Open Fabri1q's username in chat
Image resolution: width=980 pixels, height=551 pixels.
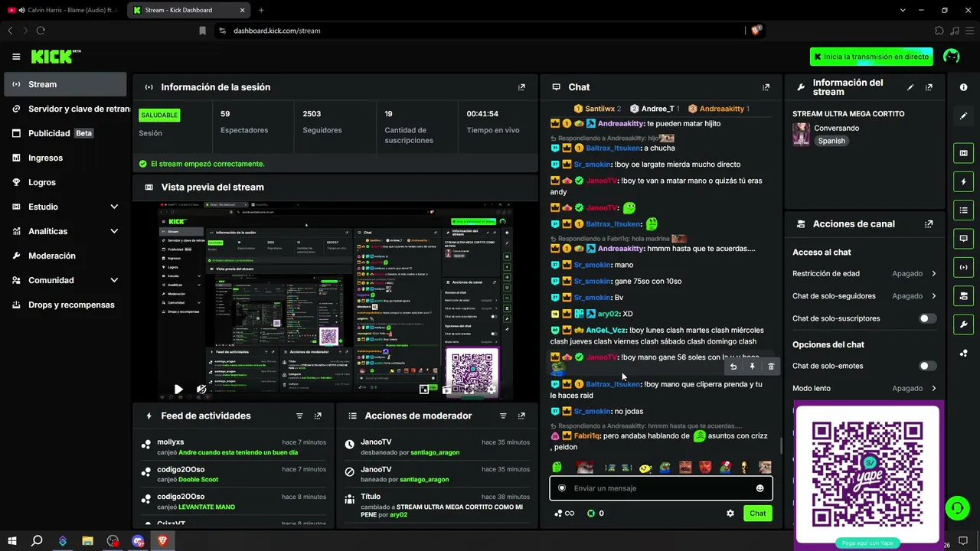tap(586, 436)
